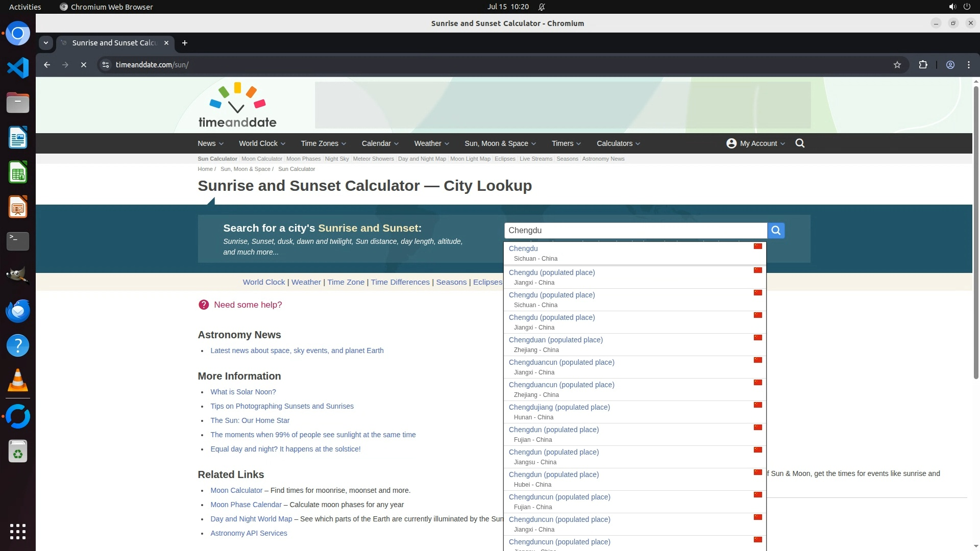This screenshot has height=551, width=980.
Task: Open site search magnifier in navbar
Action: coord(800,143)
